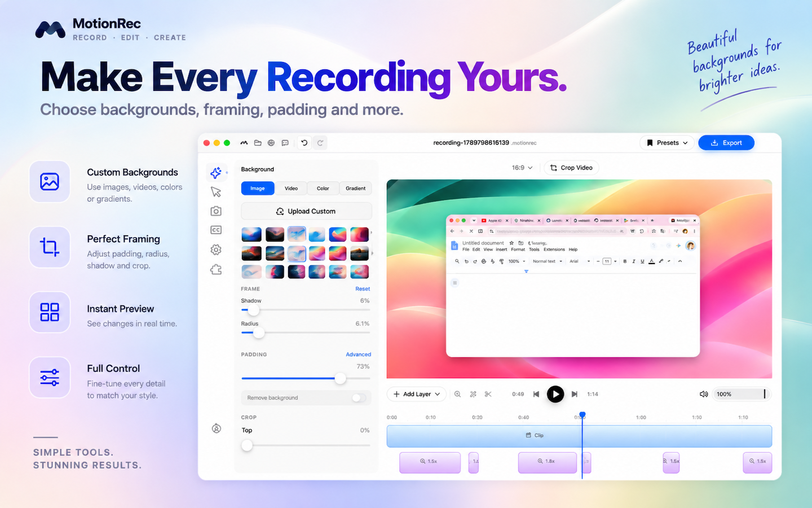The image size is (812, 508).
Task: Switch to the Video background tab
Action: tap(291, 189)
